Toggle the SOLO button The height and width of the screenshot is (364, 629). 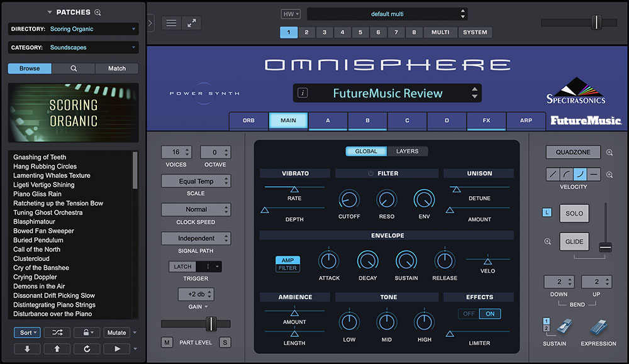(574, 213)
